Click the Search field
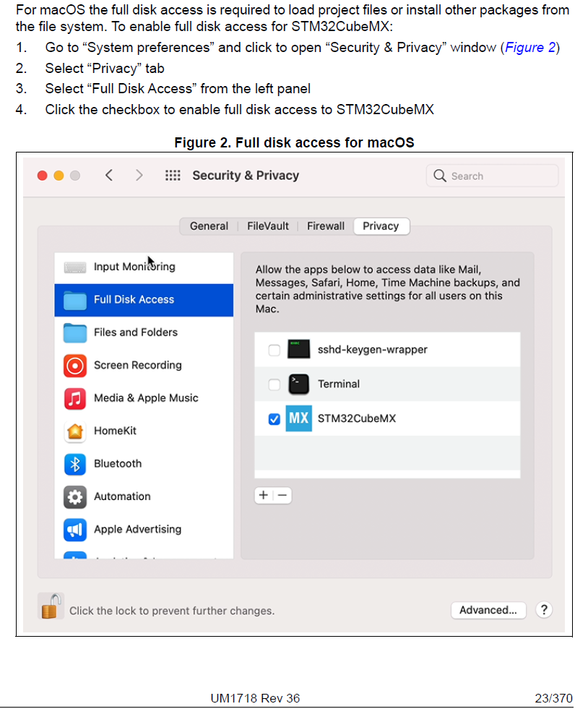Image resolution: width=588 pixels, height=709 pixels. pyautogui.click(x=492, y=176)
